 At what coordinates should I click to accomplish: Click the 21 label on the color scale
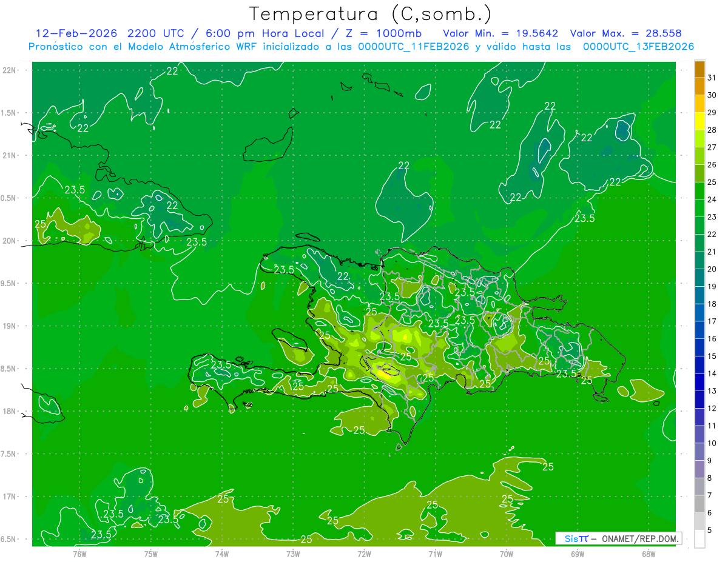[712, 252]
